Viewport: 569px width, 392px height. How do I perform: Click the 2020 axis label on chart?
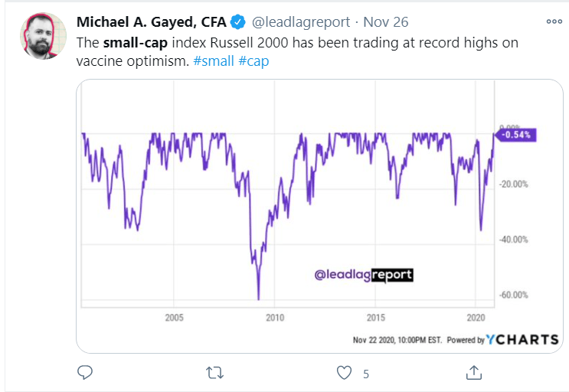coord(476,318)
